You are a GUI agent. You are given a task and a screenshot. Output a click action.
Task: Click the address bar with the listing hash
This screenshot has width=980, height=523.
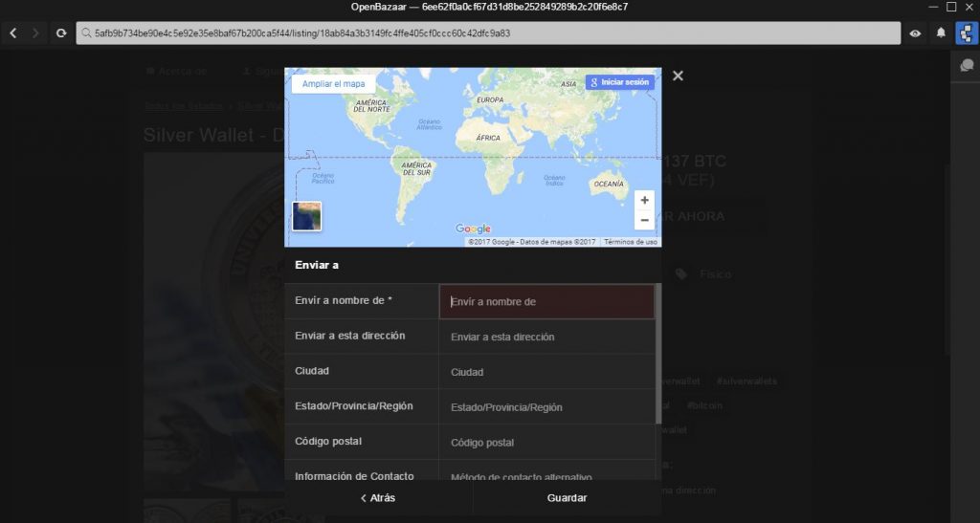coord(488,33)
